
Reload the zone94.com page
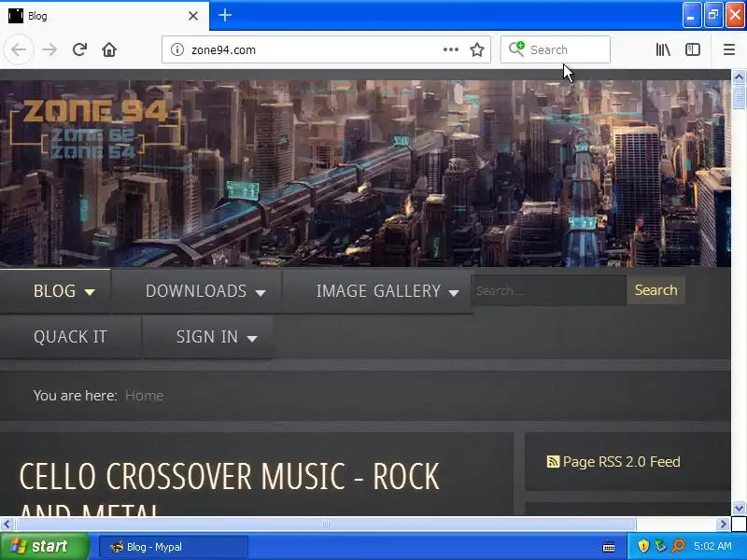[x=79, y=49]
